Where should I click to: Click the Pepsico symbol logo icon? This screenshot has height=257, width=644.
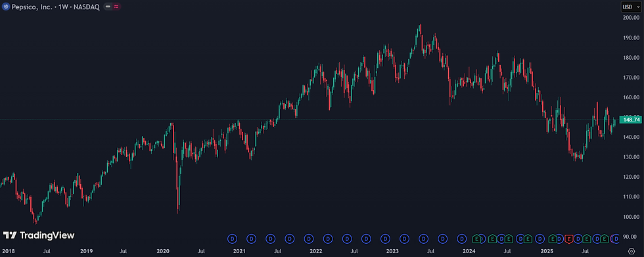point(6,7)
